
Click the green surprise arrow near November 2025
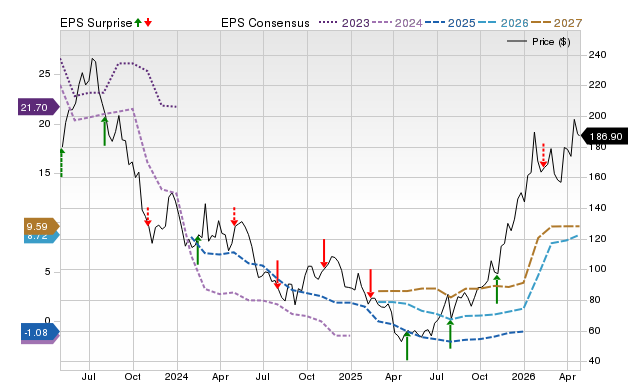(497, 289)
